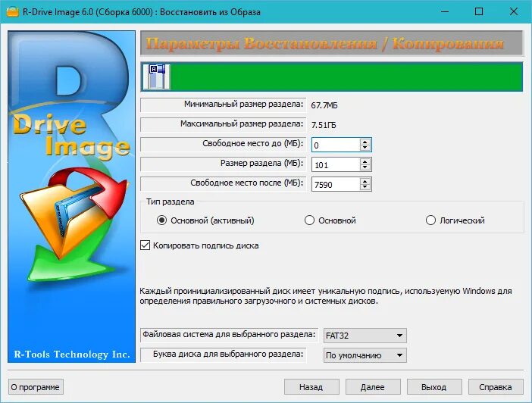This screenshot has height=403, width=532.
Task: Decrease Свободное место после value with down arrow
Action: [365, 187]
